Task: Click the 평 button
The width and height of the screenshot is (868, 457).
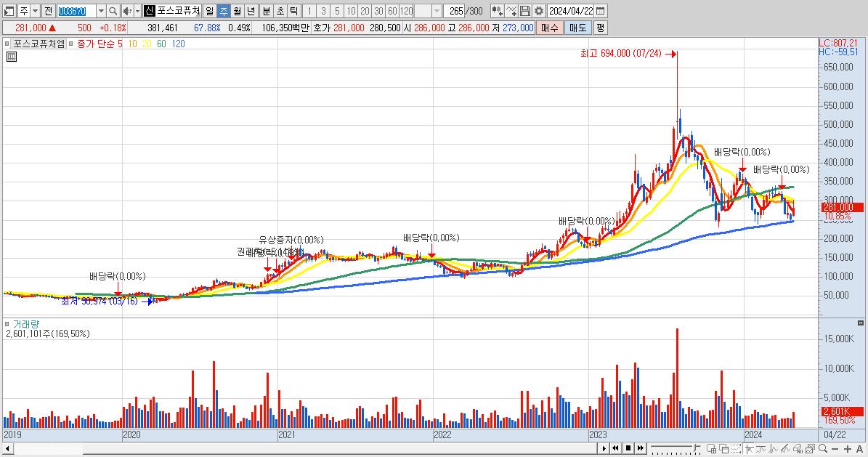Action: click(x=601, y=28)
